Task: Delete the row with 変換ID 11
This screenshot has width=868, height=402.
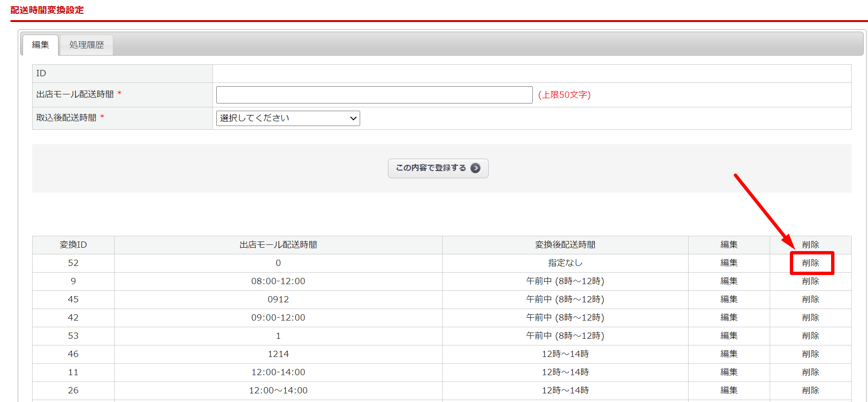Action: pyautogui.click(x=810, y=372)
